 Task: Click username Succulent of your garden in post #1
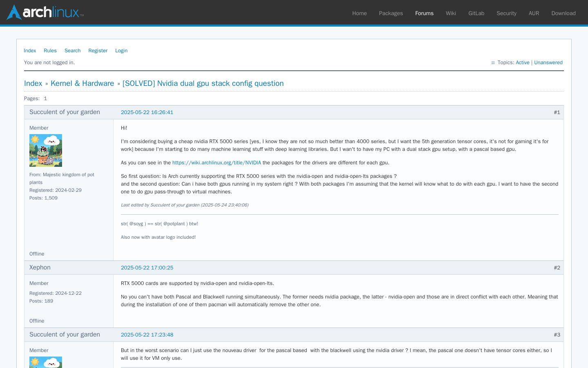(65, 112)
